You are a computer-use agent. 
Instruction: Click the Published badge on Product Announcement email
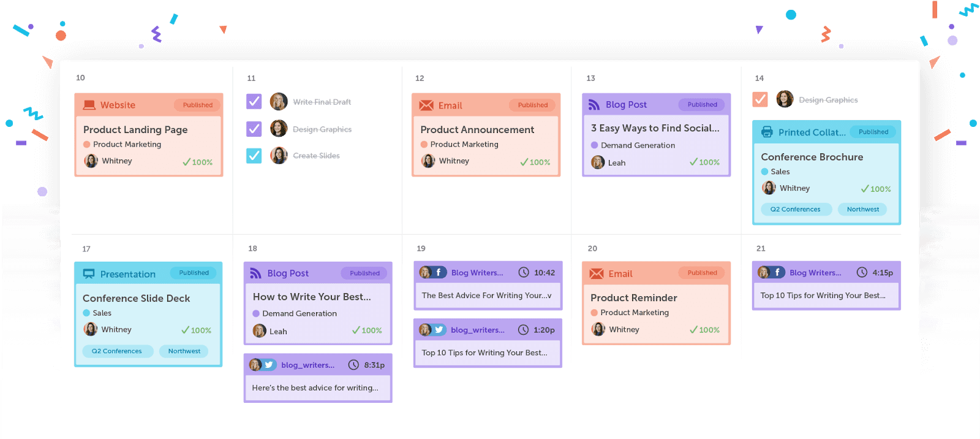click(533, 105)
